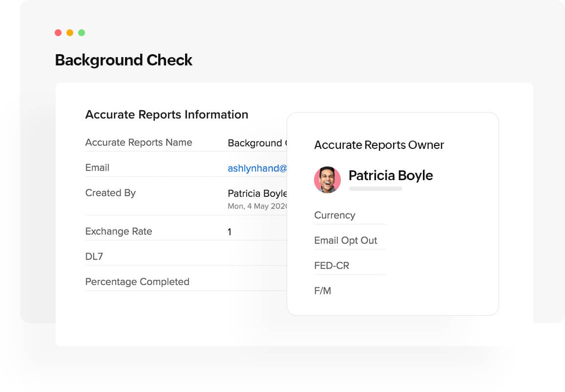Open the ashlynhand email link
The height and width of the screenshot is (392, 565).
point(257,168)
